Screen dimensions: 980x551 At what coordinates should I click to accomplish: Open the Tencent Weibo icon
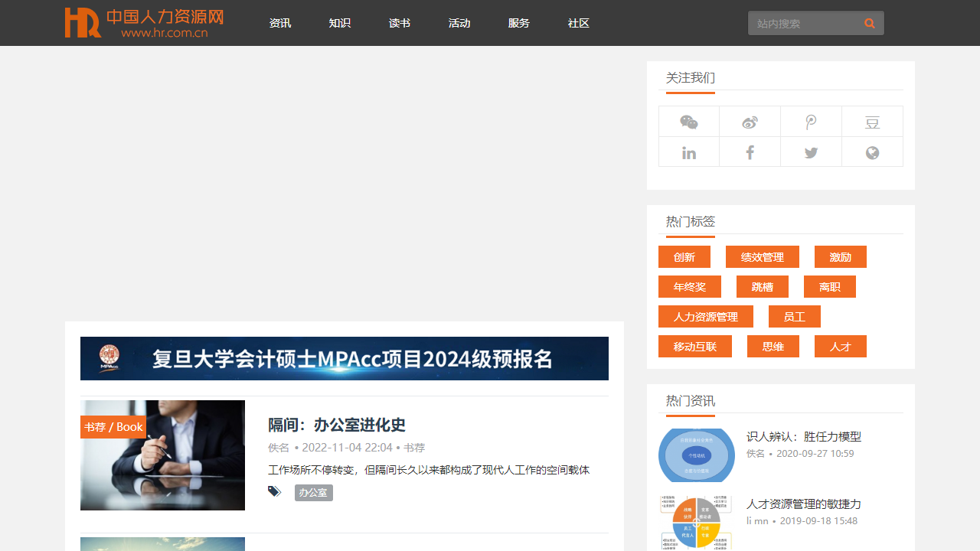pyautogui.click(x=811, y=122)
